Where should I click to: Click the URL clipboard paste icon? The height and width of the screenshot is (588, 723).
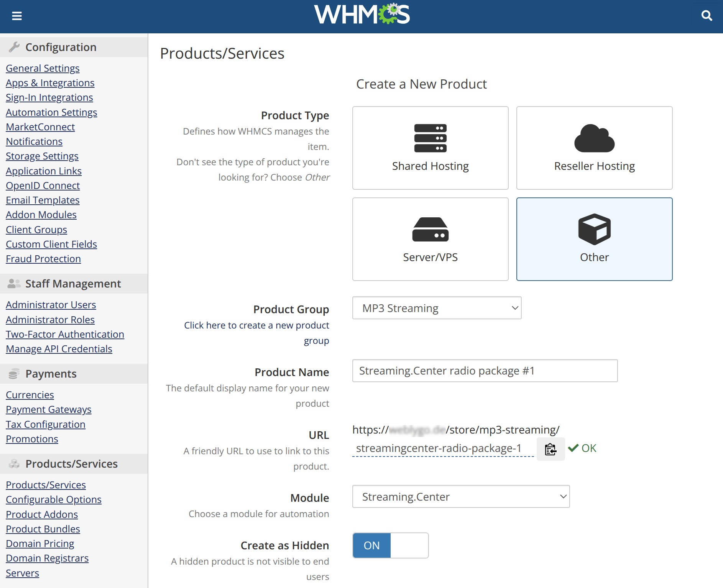pos(550,449)
